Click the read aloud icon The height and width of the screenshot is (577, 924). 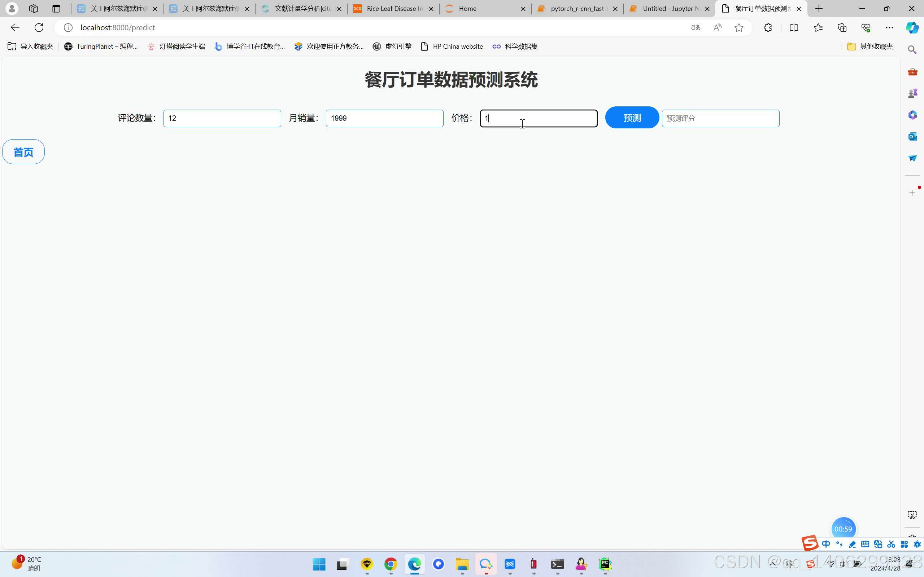click(x=718, y=27)
